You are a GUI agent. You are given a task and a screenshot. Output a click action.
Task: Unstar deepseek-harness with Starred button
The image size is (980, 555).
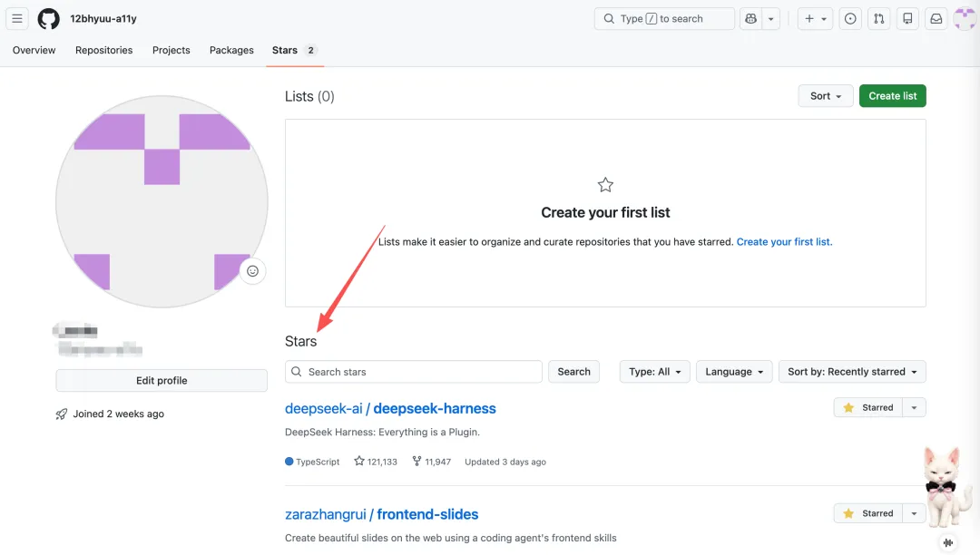(x=868, y=408)
